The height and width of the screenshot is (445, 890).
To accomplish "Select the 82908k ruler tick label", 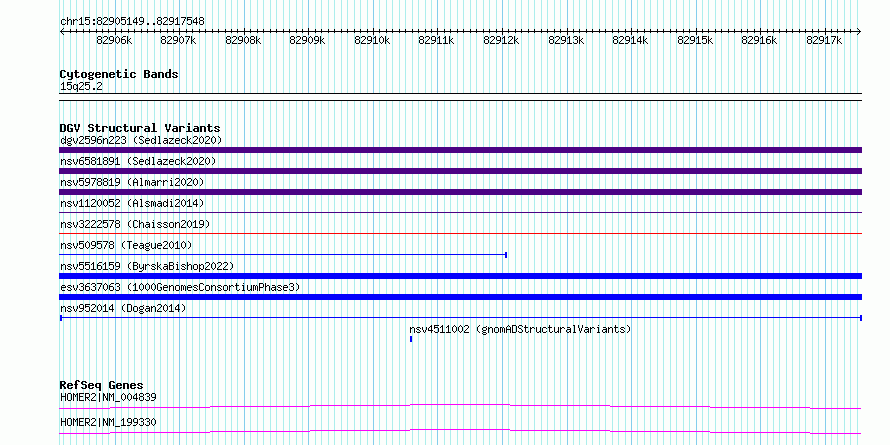I will [x=243, y=40].
